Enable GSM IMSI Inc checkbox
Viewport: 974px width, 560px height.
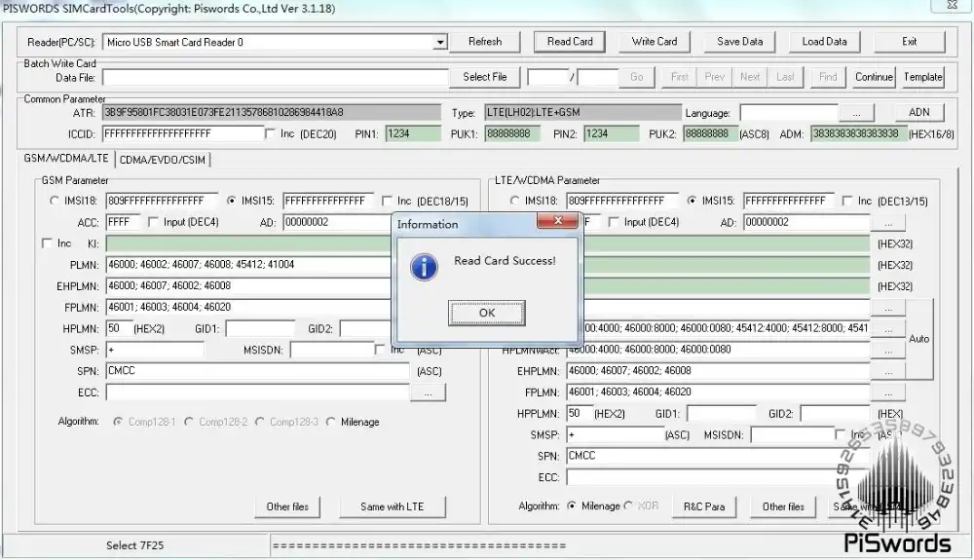pos(387,201)
